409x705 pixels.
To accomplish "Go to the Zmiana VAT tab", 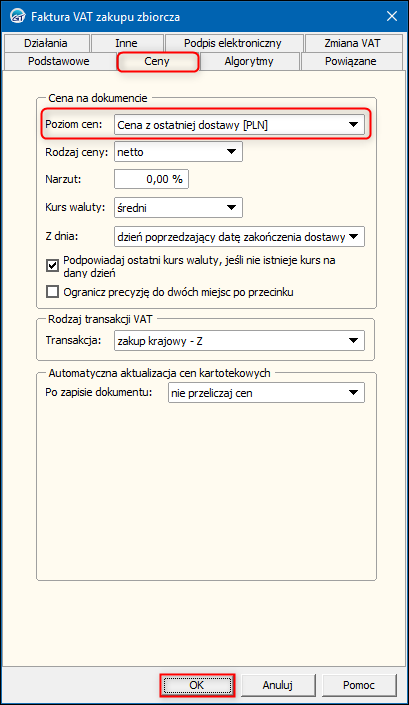I will tap(352, 43).
